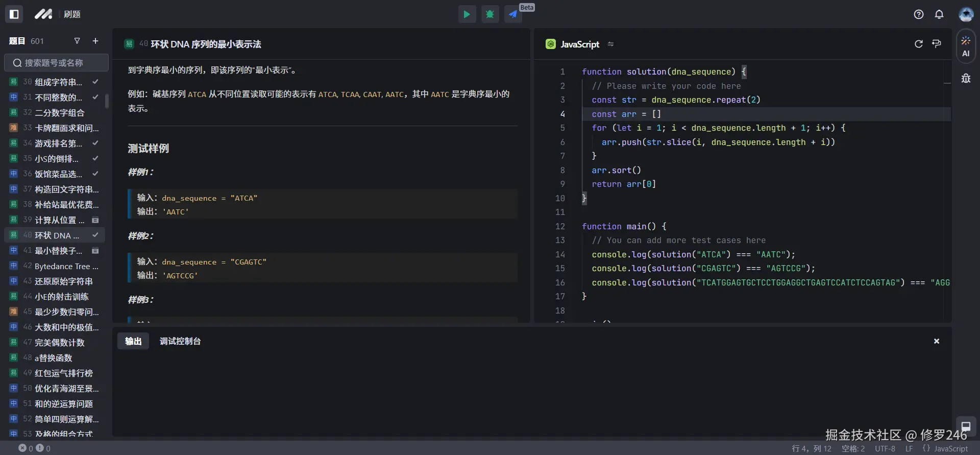Close the output panel
This screenshot has width=980, height=455.
[x=937, y=341]
